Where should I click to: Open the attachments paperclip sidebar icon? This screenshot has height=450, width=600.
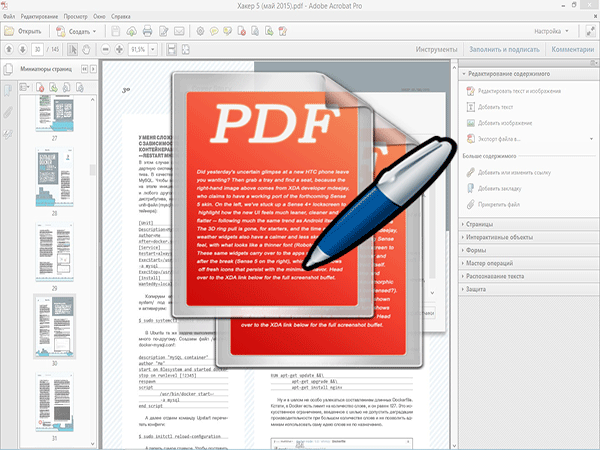point(8,112)
